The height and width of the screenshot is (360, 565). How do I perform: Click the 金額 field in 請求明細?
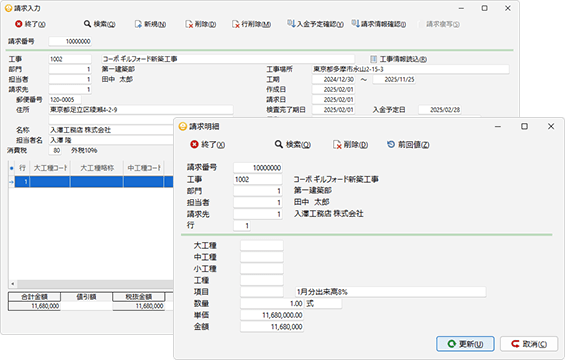(x=272, y=327)
